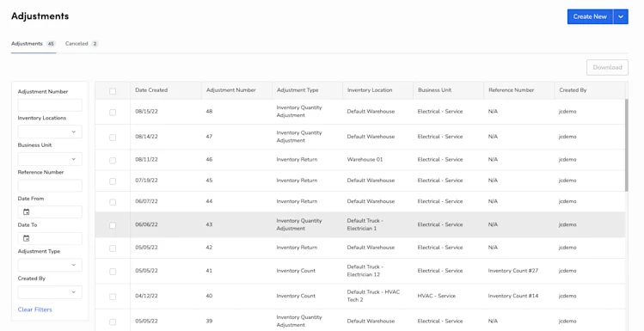Click the Reference Number filter field
This screenshot has width=644, height=331.
50,185
